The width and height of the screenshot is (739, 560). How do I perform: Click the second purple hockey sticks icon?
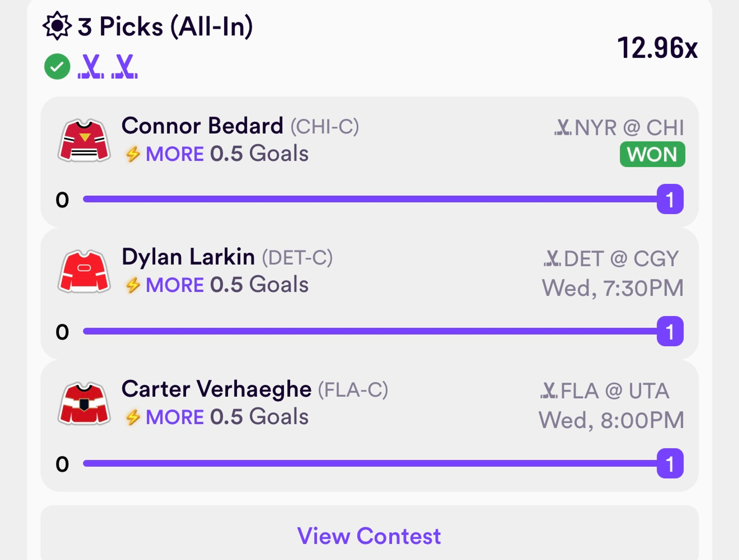click(x=124, y=66)
